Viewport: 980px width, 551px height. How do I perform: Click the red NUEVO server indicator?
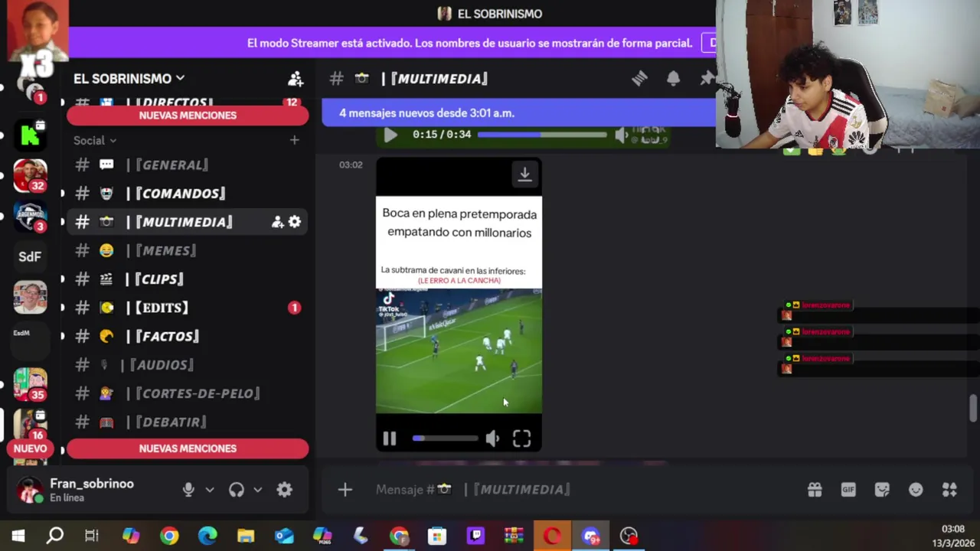(x=30, y=448)
